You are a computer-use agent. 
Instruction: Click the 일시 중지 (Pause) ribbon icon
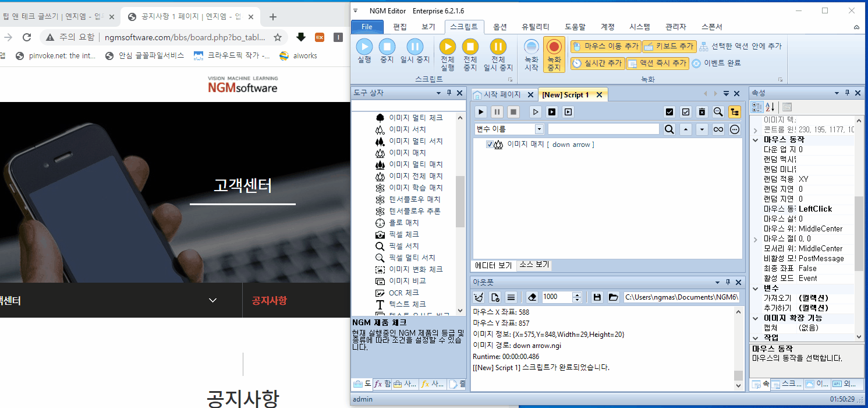point(414,47)
